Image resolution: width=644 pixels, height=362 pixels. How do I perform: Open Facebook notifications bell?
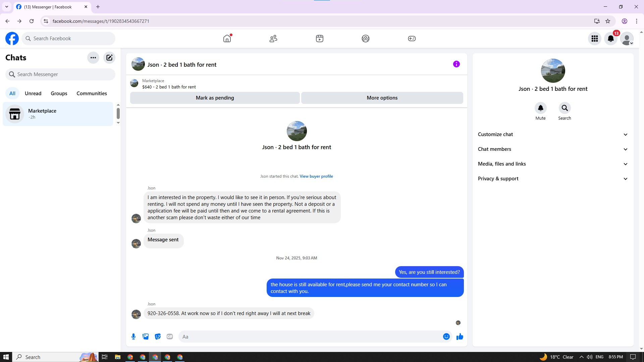pyautogui.click(x=611, y=39)
